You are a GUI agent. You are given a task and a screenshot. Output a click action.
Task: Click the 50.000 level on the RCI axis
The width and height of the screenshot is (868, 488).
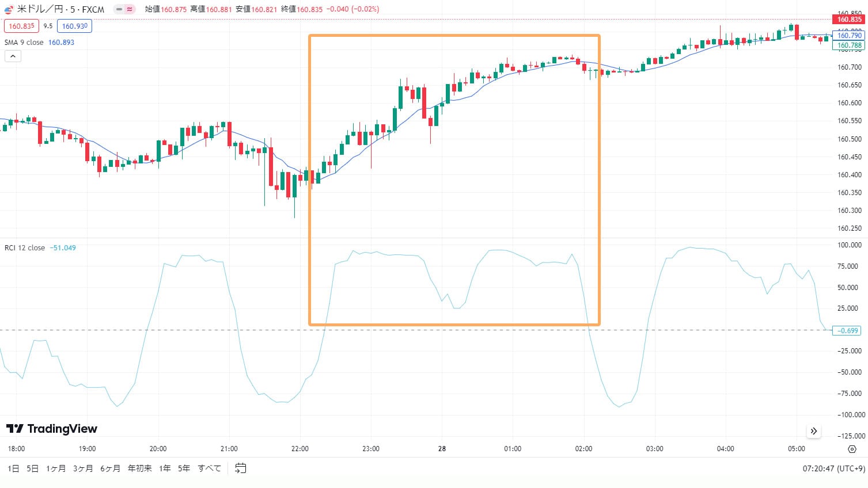[847, 288]
